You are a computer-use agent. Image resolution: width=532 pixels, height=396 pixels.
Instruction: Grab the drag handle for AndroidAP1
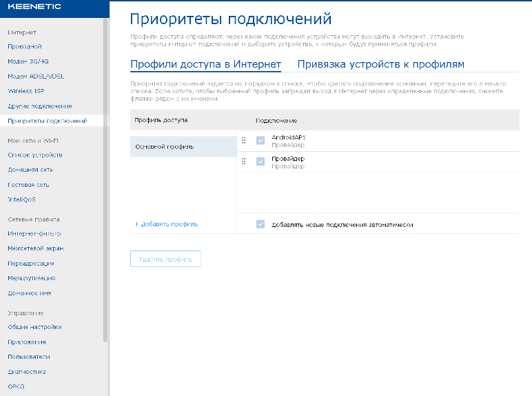click(244, 140)
